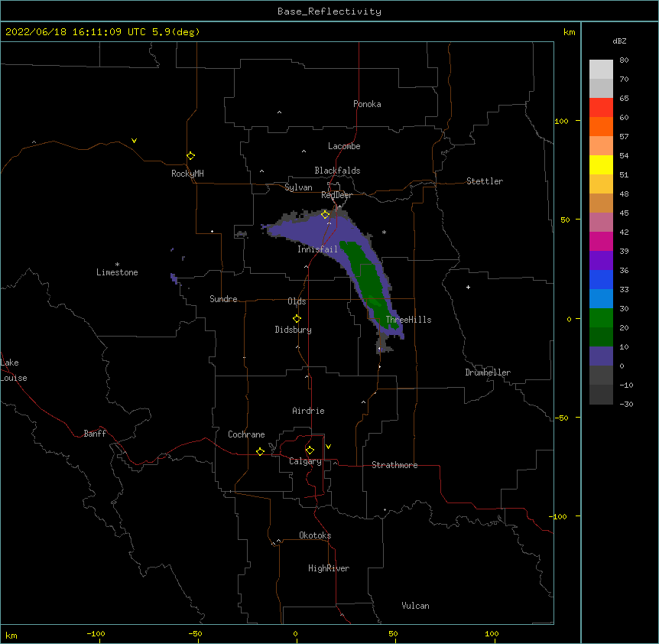The width and height of the screenshot is (659, 644).
Task: Click the RockyMH label
Action: (x=187, y=174)
